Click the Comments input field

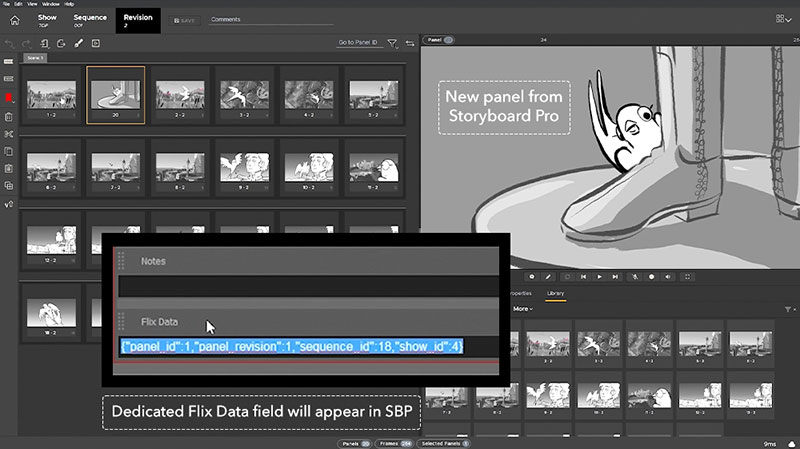(x=271, y=20)
